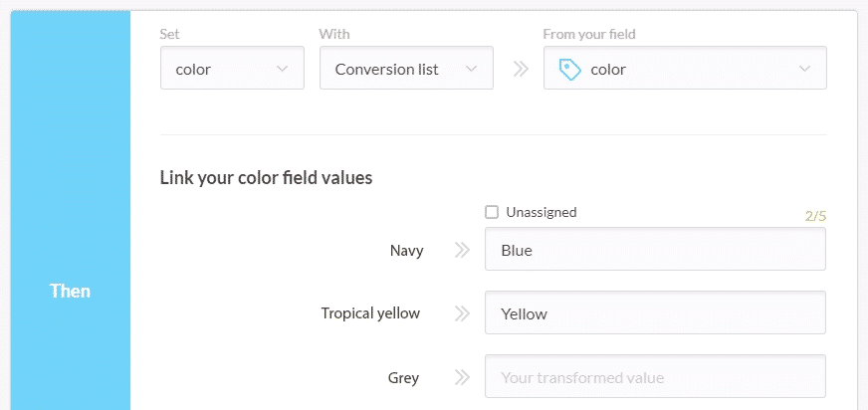Viewport: 868px width, 410px height.
Task: Click the chevron arrow in Set dropdown
Action: 282,70
